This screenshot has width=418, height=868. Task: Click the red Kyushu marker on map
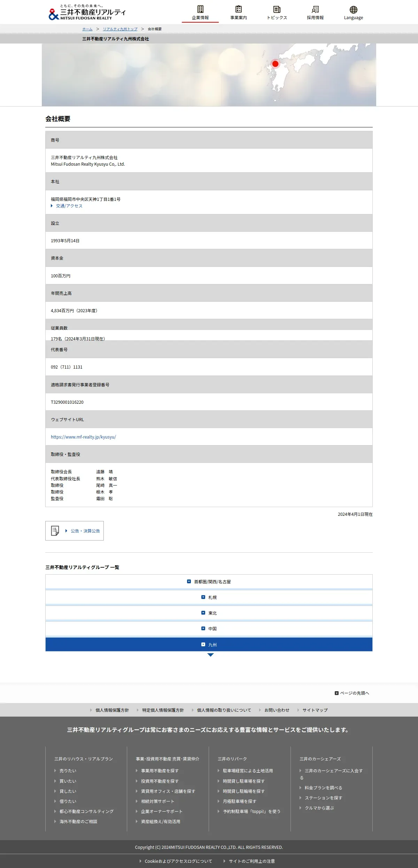[275, 64]
